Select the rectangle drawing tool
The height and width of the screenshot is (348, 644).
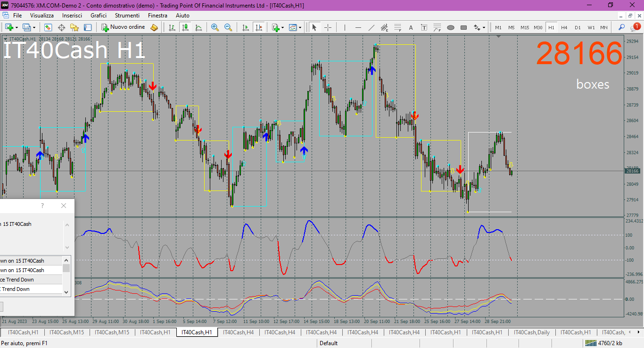tap(464, 27)
